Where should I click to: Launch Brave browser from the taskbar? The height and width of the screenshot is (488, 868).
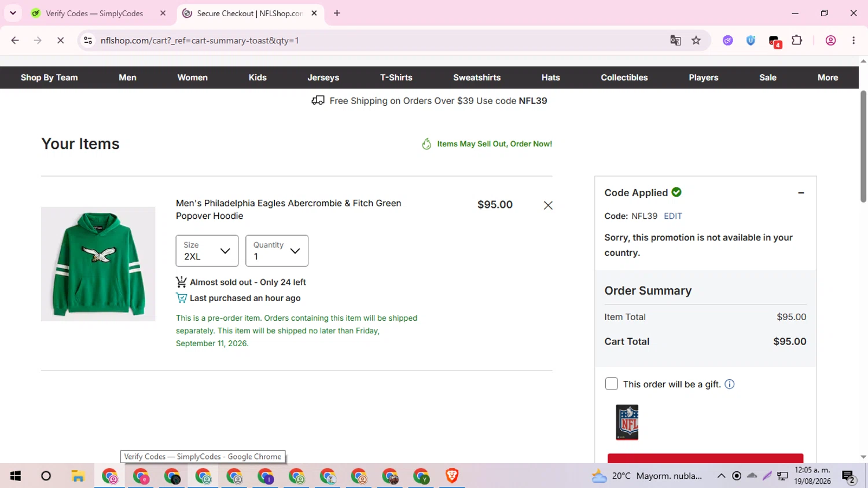pyautogui.click(x=452, y=476)
